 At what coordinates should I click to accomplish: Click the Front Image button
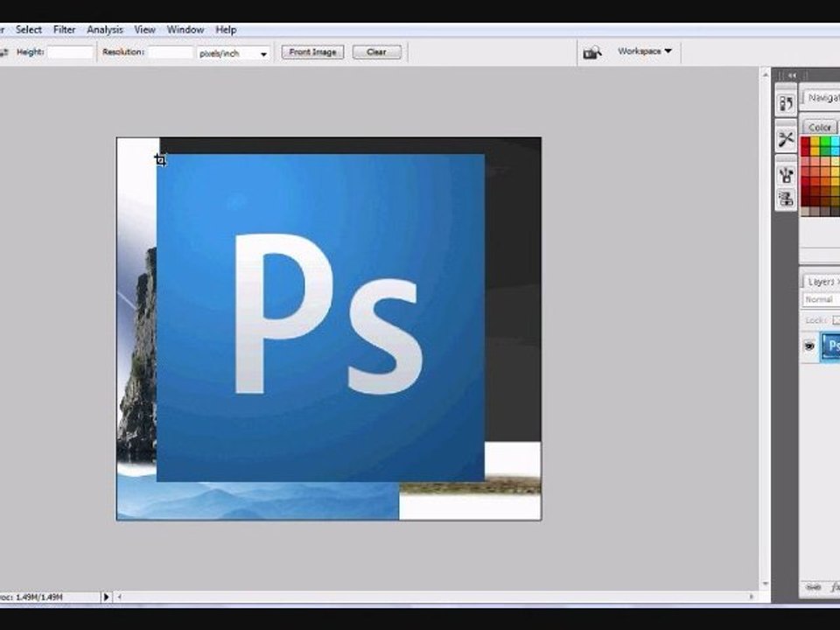point(313,52)
